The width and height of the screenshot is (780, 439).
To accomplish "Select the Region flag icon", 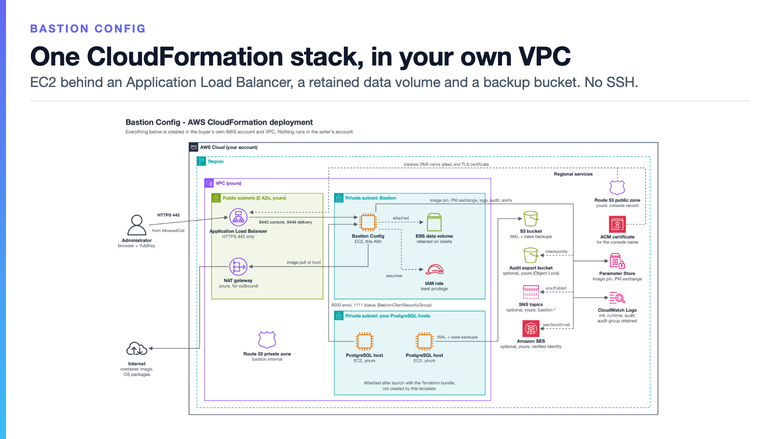I will click(x=201, y=161).
